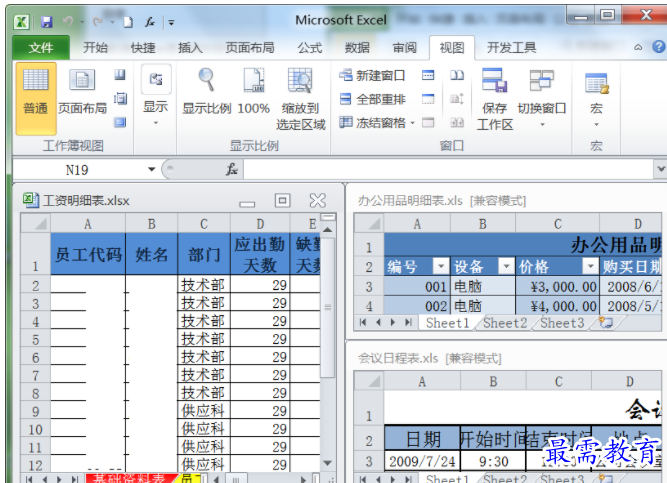The height and width of the screenshot is (483, 667).
Task: Switch to the 页面布局 ribbon tab
Action: [250, 48]
